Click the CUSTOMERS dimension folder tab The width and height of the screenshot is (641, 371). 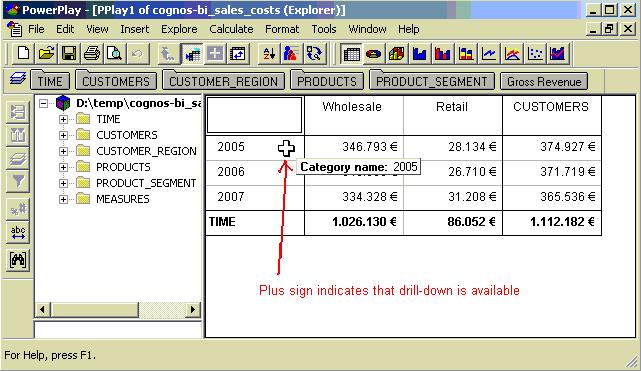pyautogui.click(x=116, y=81)
